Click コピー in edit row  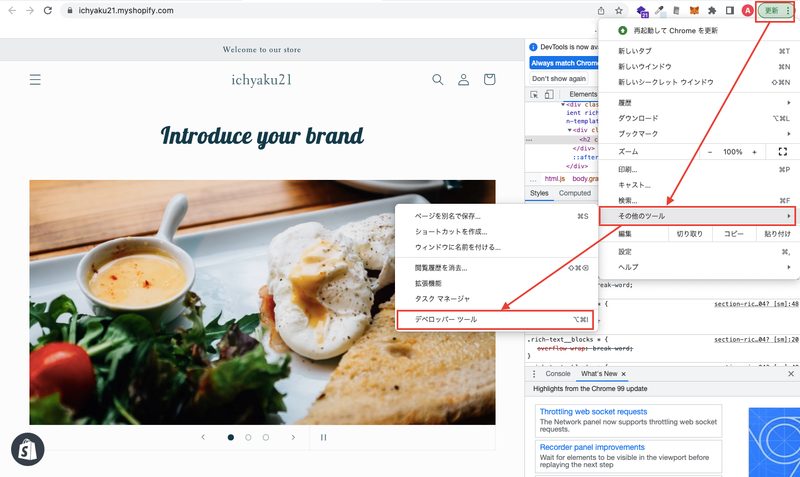point(734,234)
